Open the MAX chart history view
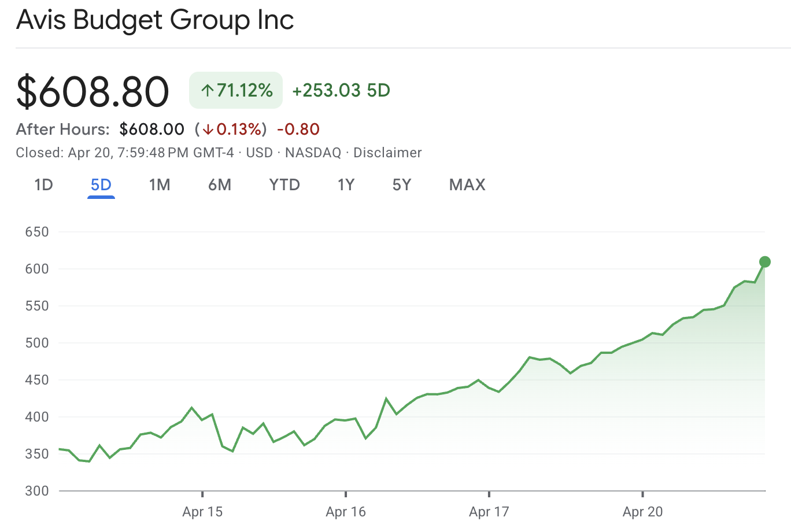 coord(467,184)
